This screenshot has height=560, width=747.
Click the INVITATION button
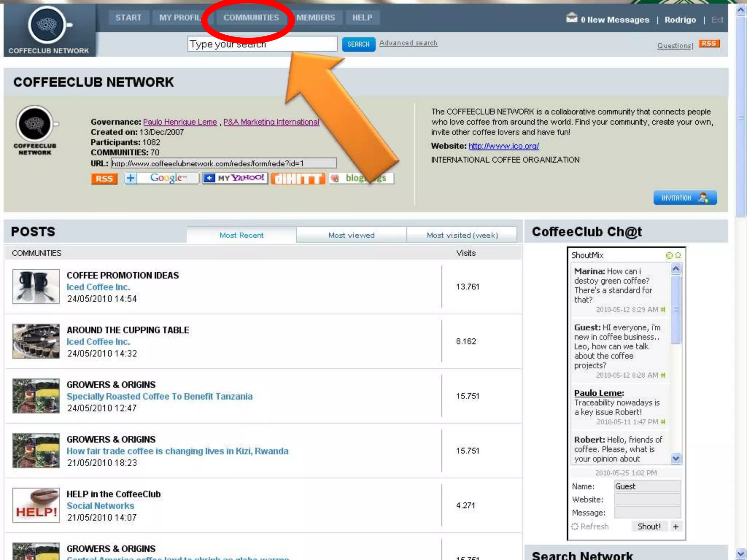click(x=685, y=198)
